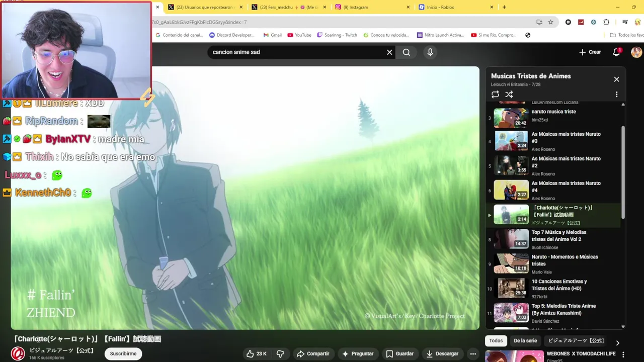644x362 pixels.
Task: Activate voice search microphone
Action: (x=430, y=52)
